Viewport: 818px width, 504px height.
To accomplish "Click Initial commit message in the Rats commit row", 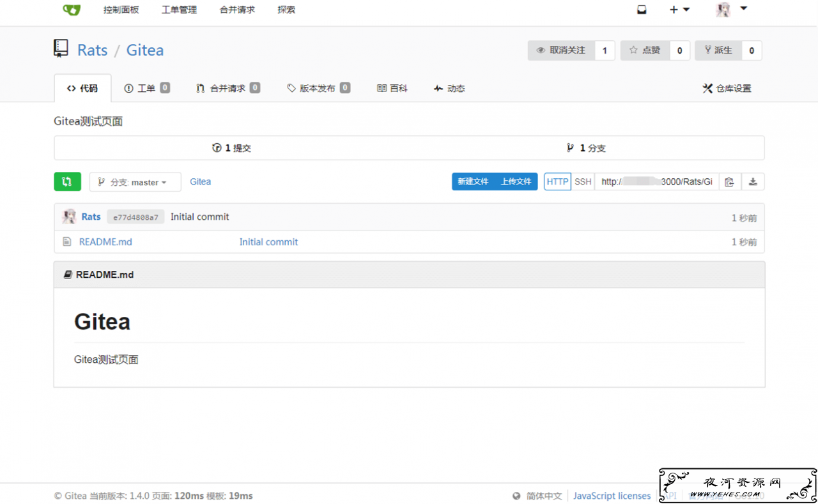I will pos(199,217).
